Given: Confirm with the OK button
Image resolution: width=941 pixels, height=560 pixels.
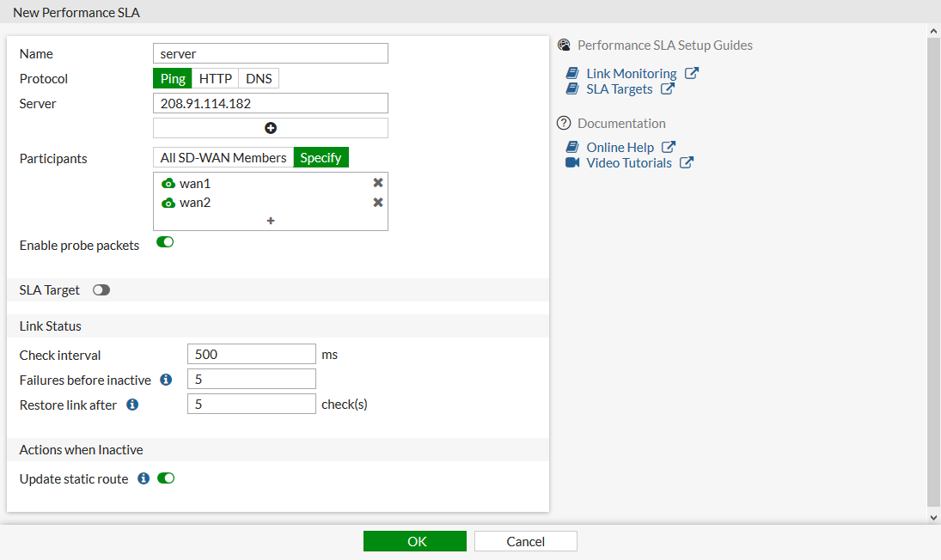Looking at the screenshot, I should (x=415, y=540).
